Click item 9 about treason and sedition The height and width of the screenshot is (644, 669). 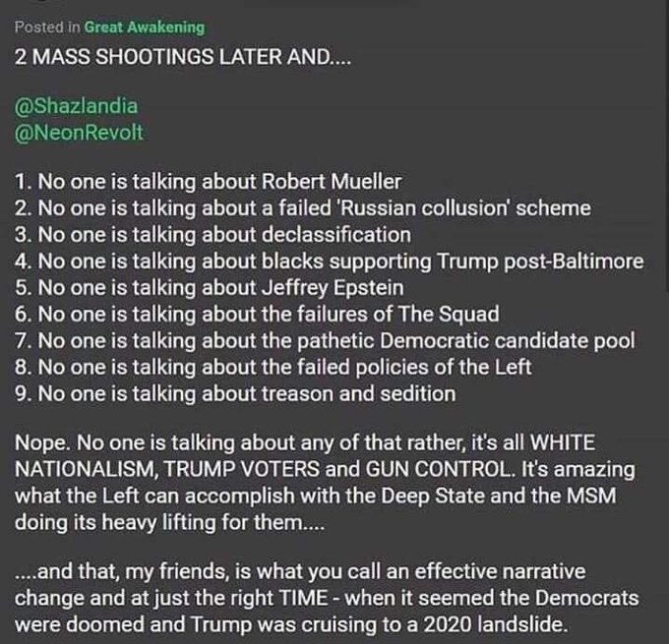234,393
